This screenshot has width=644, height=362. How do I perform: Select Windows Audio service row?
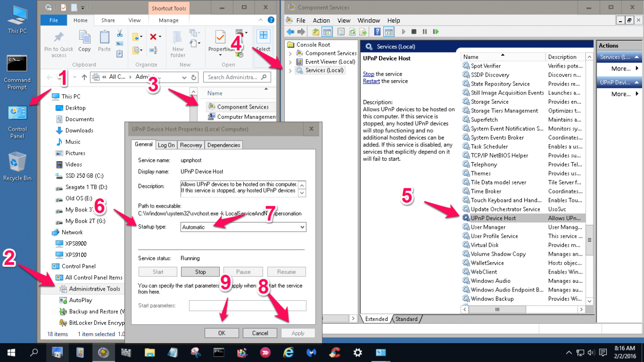pyautogui.click(x=523, y=281)
